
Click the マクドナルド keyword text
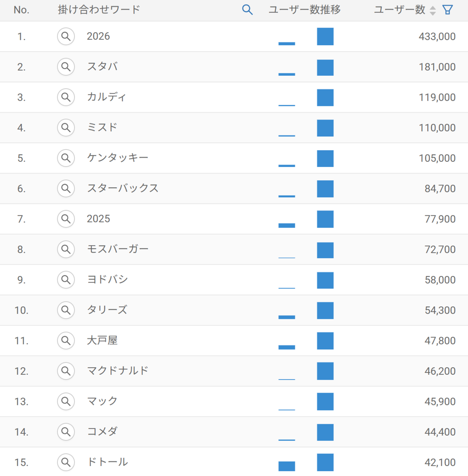[117, 371]
